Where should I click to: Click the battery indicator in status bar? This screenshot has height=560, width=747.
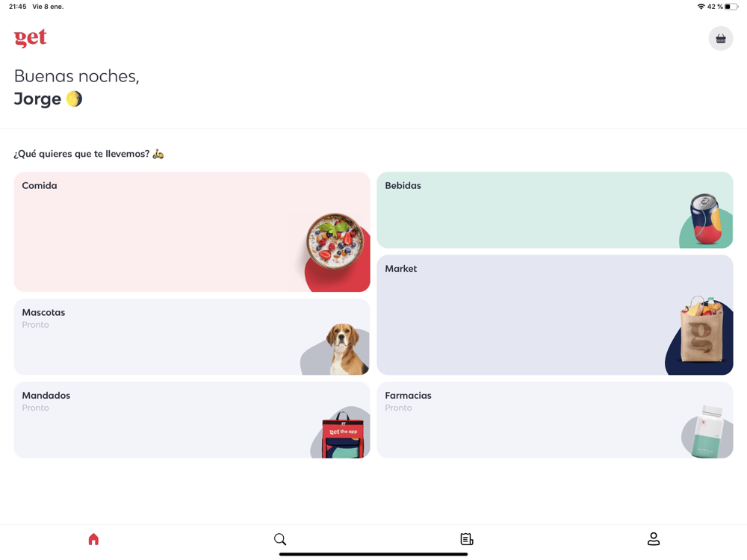pyautogui.click(x=731, y=7)
